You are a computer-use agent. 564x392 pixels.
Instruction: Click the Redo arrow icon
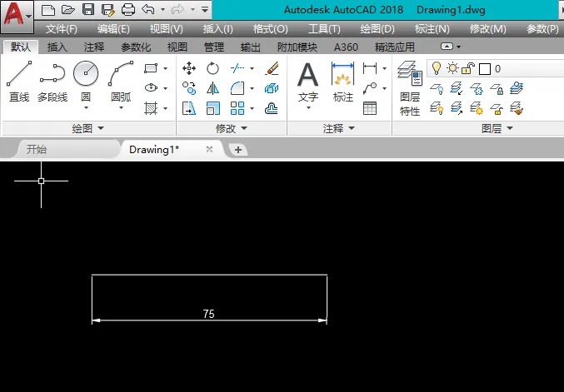pos(178,9)
